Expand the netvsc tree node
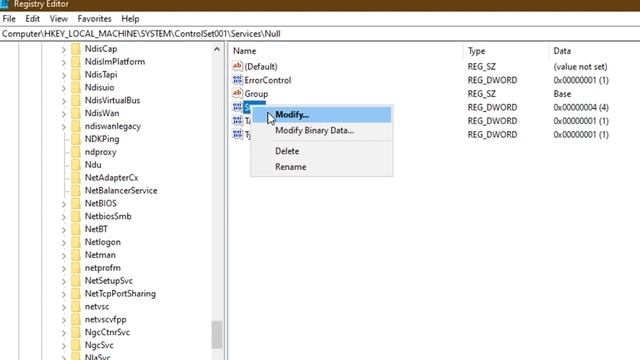 pyautogui.click(x=64, y=307)
